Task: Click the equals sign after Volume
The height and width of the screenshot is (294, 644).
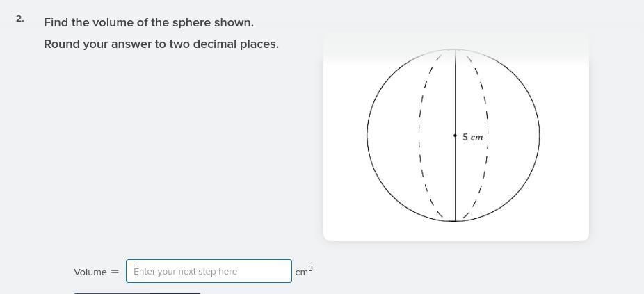Action: 115,272
